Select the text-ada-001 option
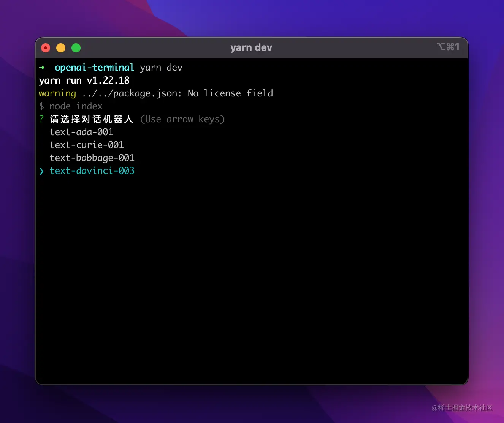 click(81, 132)
